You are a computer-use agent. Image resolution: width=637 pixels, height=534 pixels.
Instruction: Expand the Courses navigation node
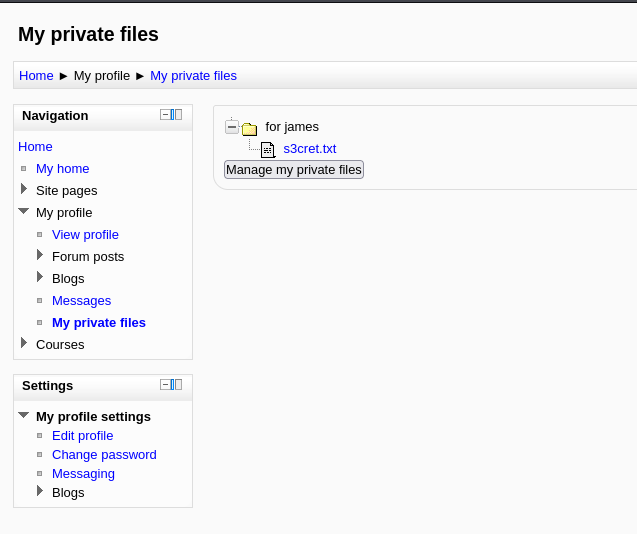(x=24, y=343)
